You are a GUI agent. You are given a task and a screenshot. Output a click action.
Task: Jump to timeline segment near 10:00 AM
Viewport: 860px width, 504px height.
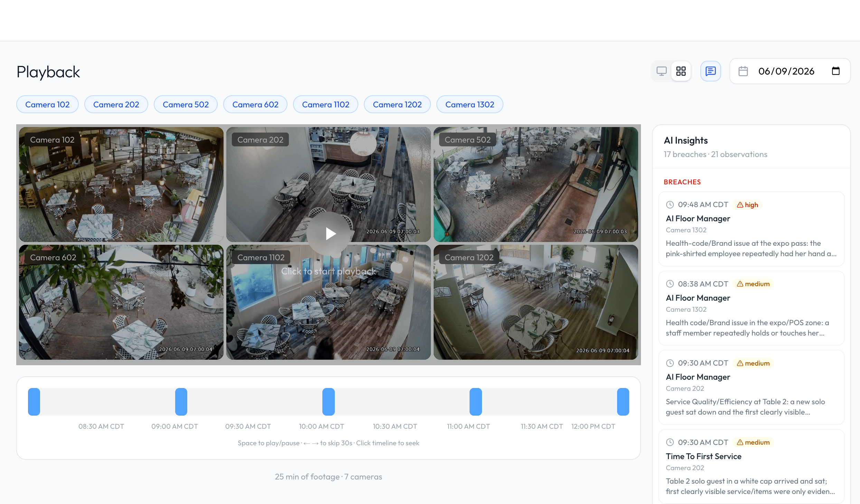(x=328, y=401)
